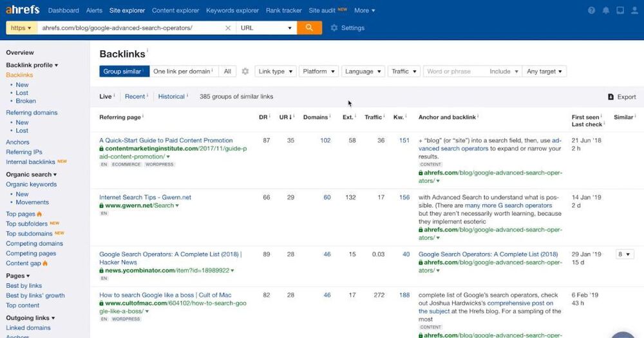Open the Any target dropdown
The image size is (644, 338).
click(544, 71)
